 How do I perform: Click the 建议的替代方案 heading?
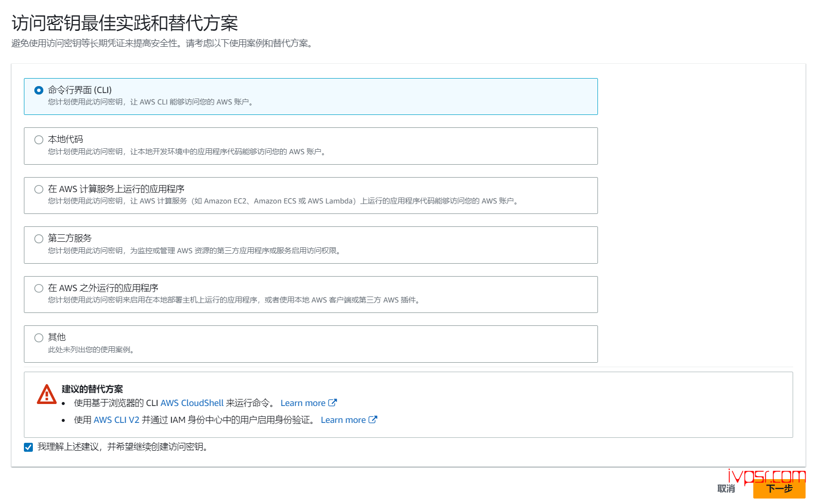(x=92, y=389)
